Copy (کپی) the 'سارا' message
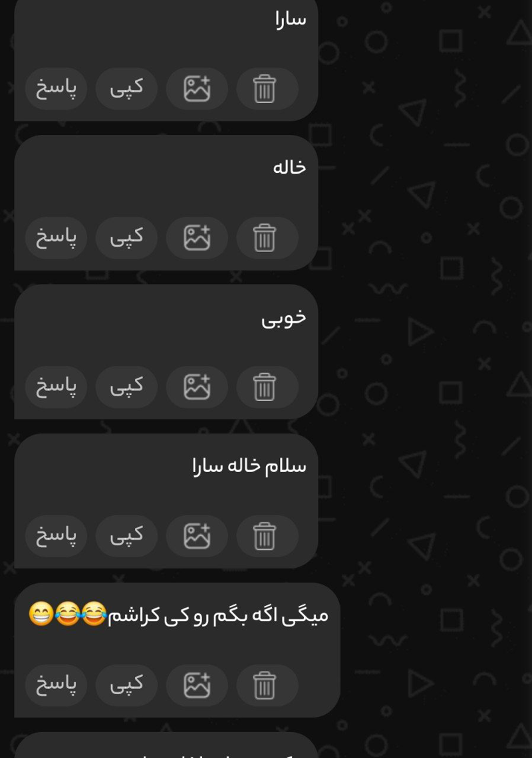This screenshot has width=532, height=758. pos(127,89)
